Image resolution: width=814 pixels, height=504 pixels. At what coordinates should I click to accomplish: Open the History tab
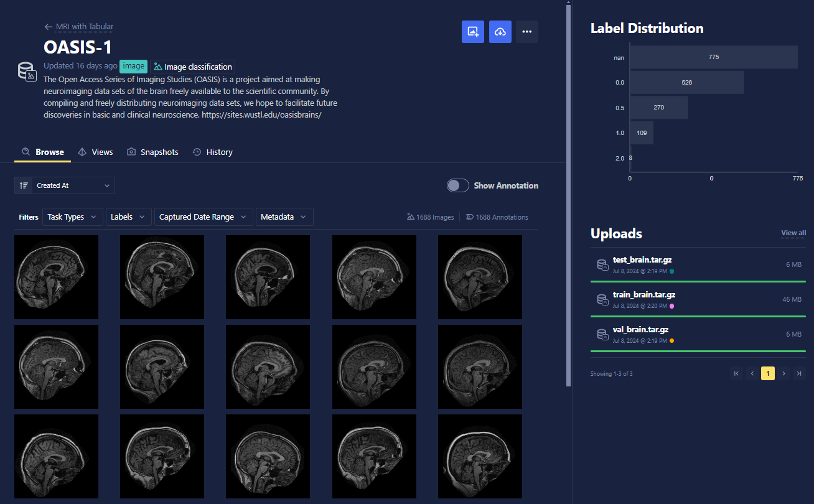pos(213,152)
